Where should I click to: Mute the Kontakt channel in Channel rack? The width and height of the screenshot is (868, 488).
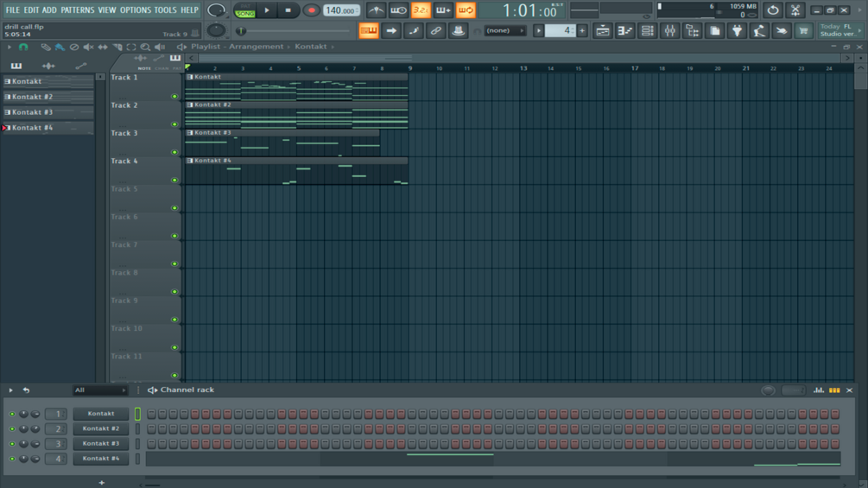[11, 414]
